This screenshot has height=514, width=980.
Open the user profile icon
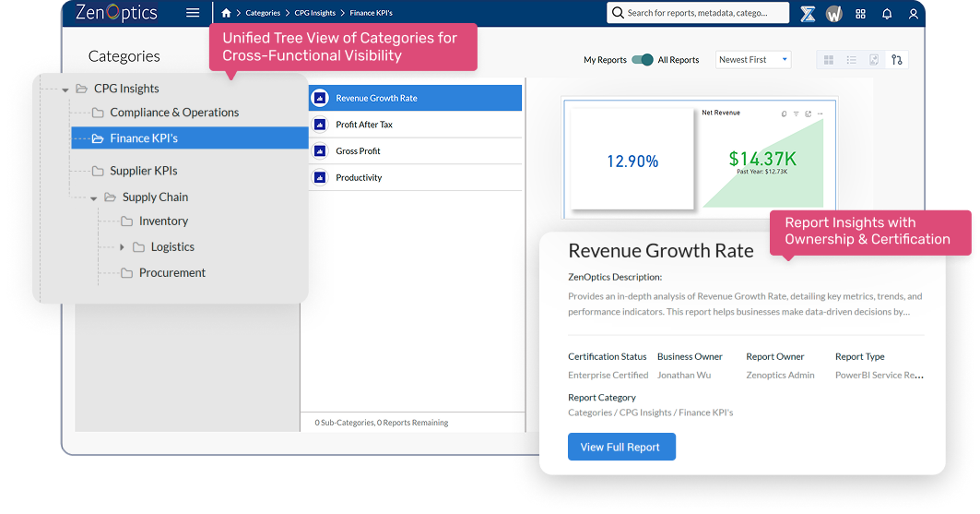click(x=914, y=14)
